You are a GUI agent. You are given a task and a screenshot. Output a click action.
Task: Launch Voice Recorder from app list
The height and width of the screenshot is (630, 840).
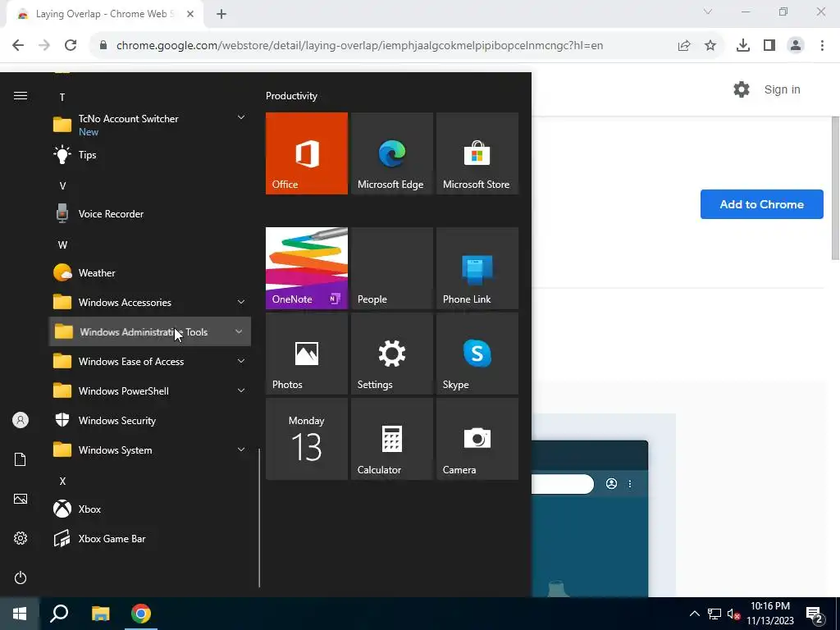pos(150,214)
